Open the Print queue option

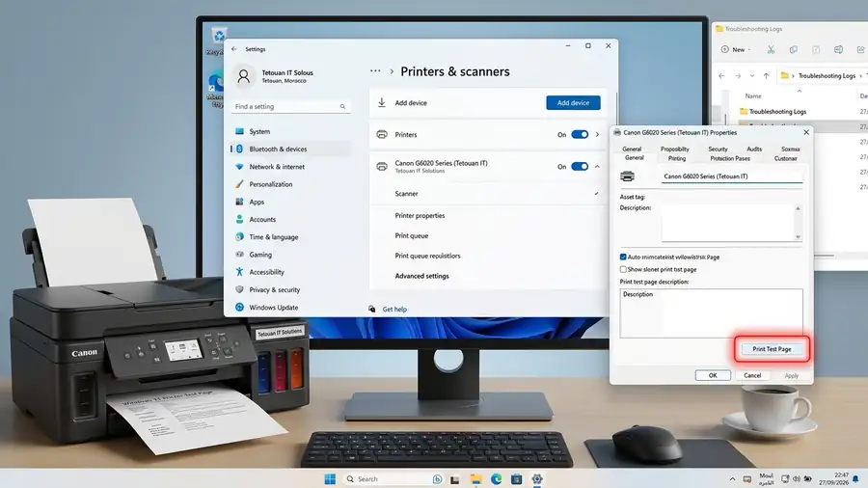point(412,235)
